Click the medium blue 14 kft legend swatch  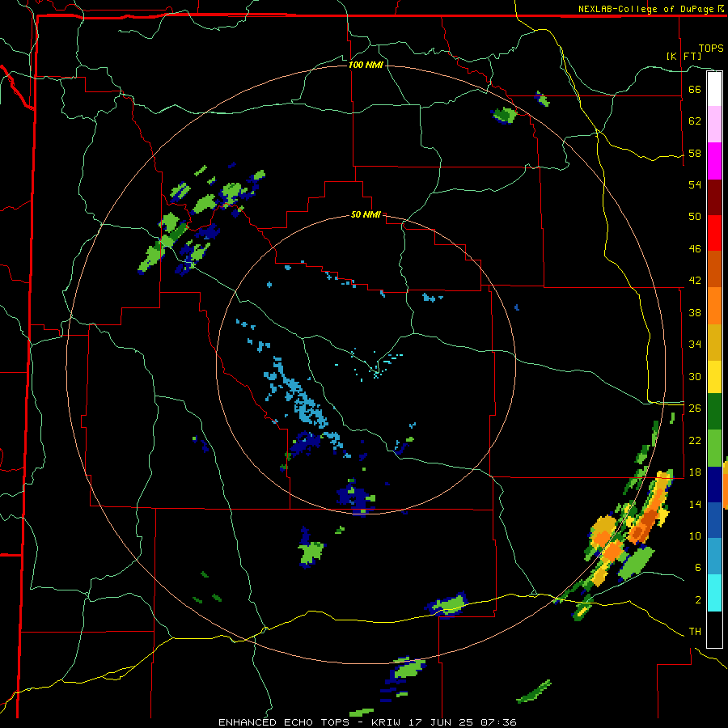point(714,520)
